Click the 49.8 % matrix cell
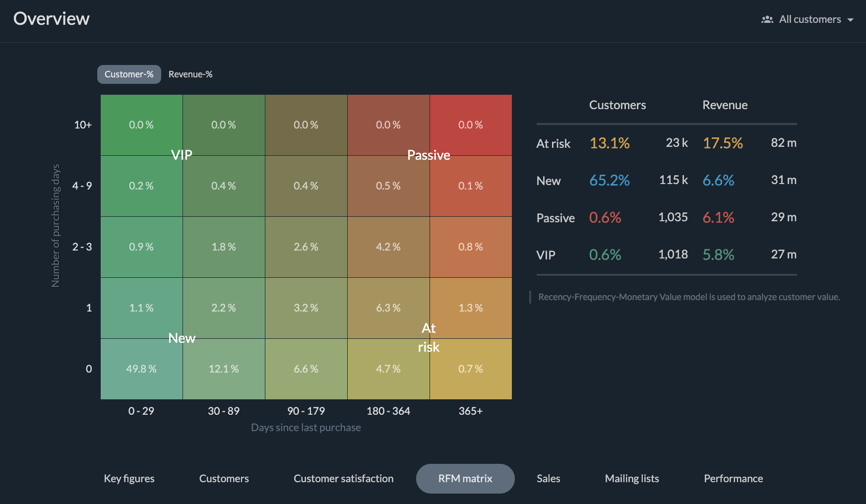The width and height of the screenshot is (866, 504). (x=141, y=369)
